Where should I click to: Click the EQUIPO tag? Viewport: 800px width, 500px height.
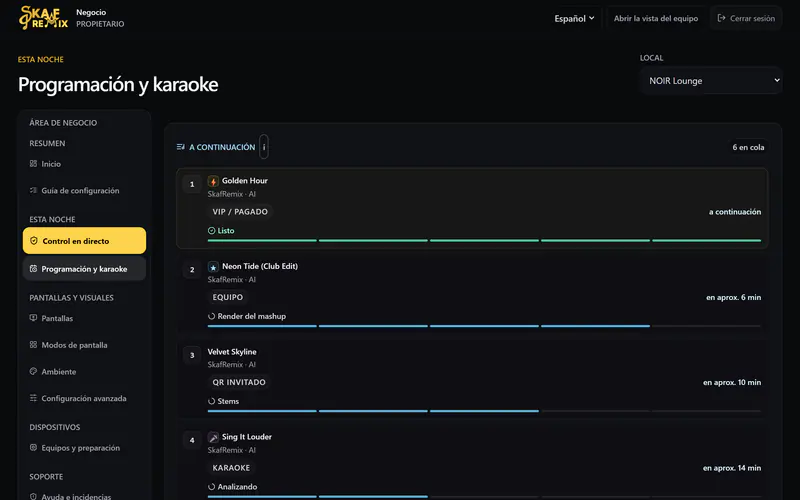[228, 297]
